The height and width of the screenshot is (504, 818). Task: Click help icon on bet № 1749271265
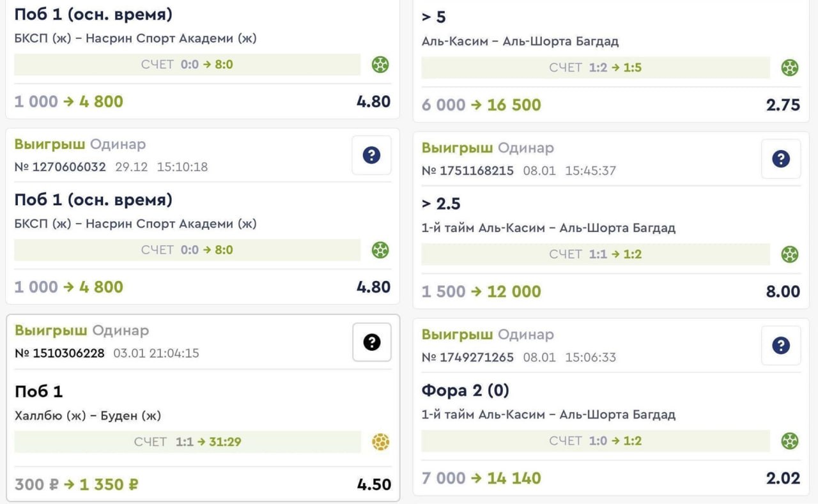[780, 346]
